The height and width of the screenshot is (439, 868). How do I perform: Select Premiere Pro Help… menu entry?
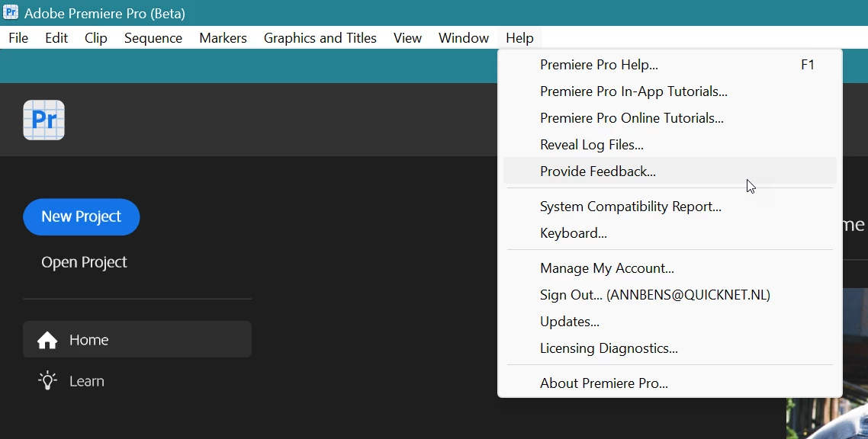coord(670,65)
